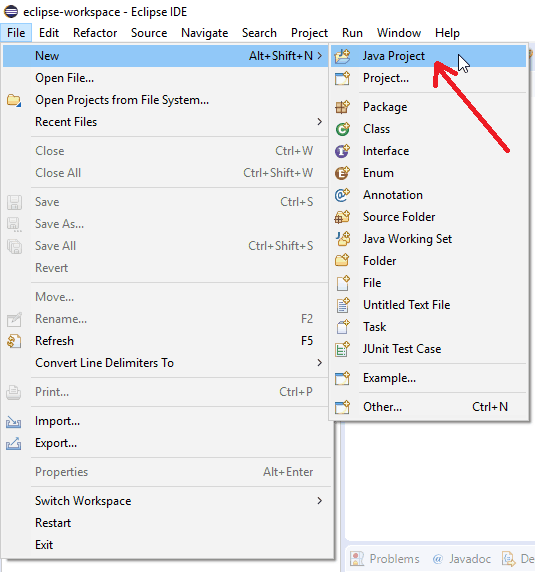Image resolution: width=535 pixels, height=572 pixels.
Task: Open the Edit menu
Action: point(49,33)
